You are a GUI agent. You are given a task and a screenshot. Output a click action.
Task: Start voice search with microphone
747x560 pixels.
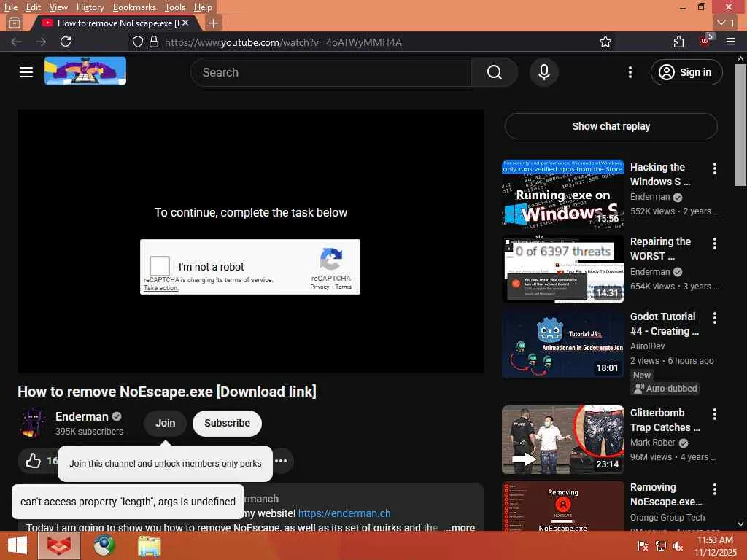(544, 72)
